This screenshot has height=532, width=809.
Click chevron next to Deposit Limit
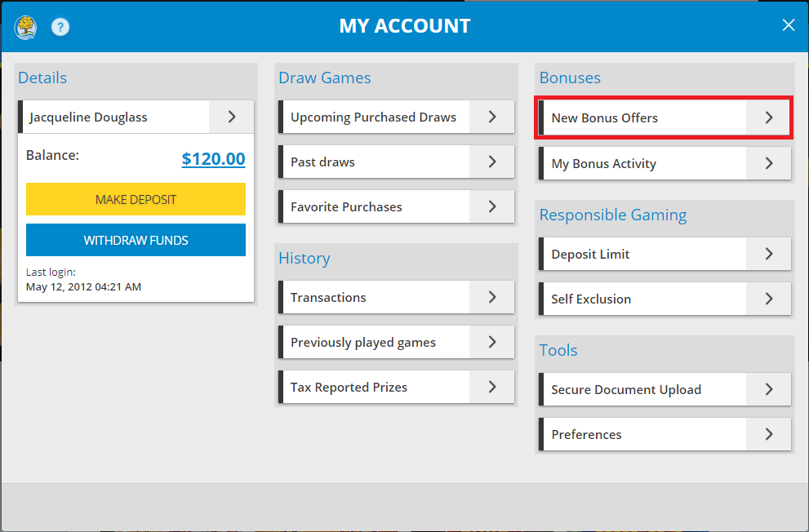click(x=769, y=254)
